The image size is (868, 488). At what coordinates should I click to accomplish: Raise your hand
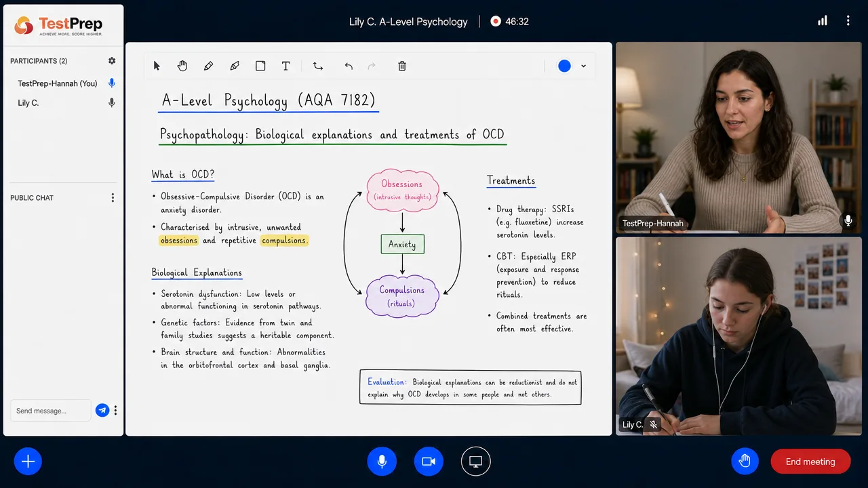tap(745, 462)
